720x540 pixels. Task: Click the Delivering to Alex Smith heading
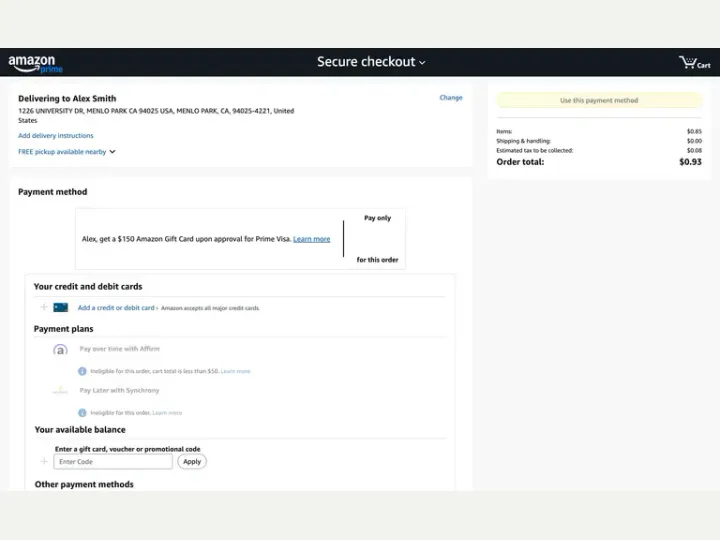67,98
